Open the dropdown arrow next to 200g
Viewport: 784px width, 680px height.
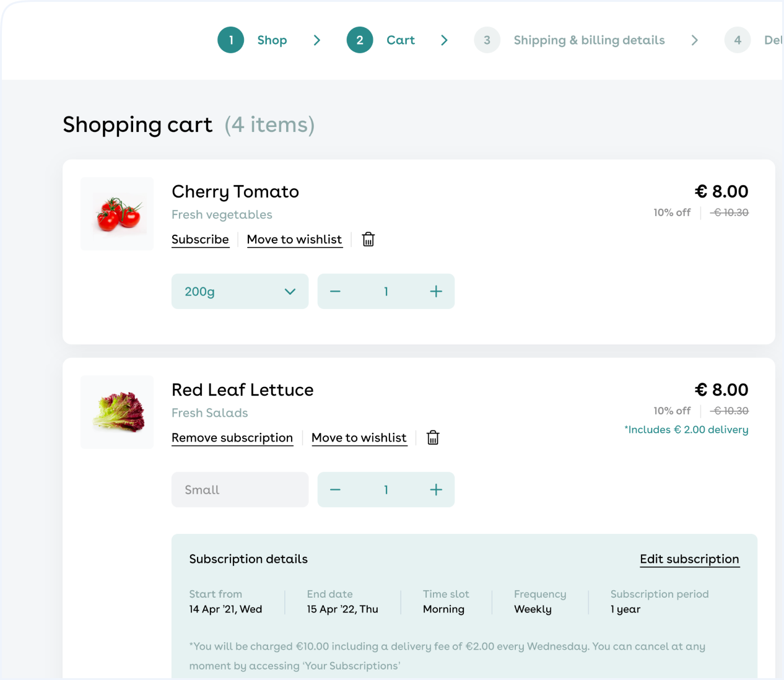[x=290, y=291]
